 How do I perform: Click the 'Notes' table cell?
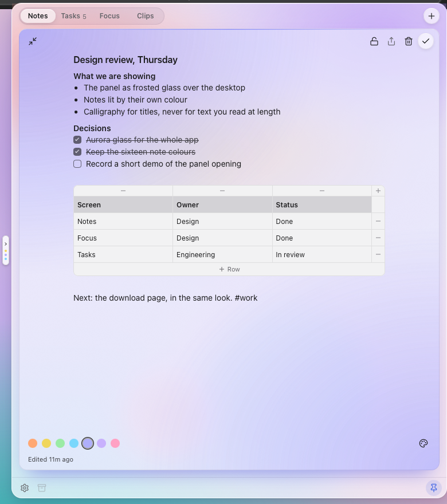click(x=123, y=222)
